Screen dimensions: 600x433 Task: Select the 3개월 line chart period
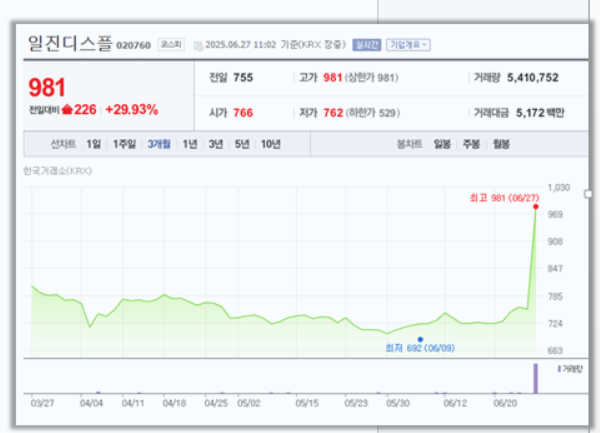(159, 144)
